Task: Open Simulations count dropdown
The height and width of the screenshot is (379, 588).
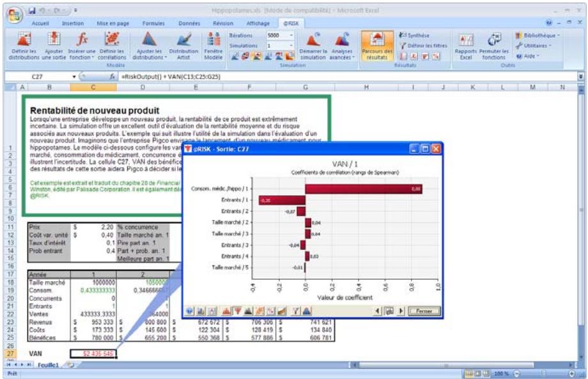Action: click(291, 46)
